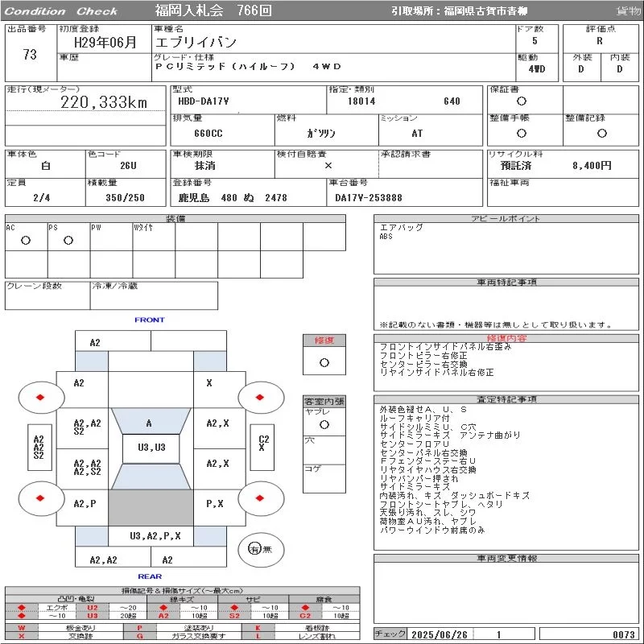Screen dimensions: 644x644
Task: Click the Condition Check header title
Action: click(61, 11)
